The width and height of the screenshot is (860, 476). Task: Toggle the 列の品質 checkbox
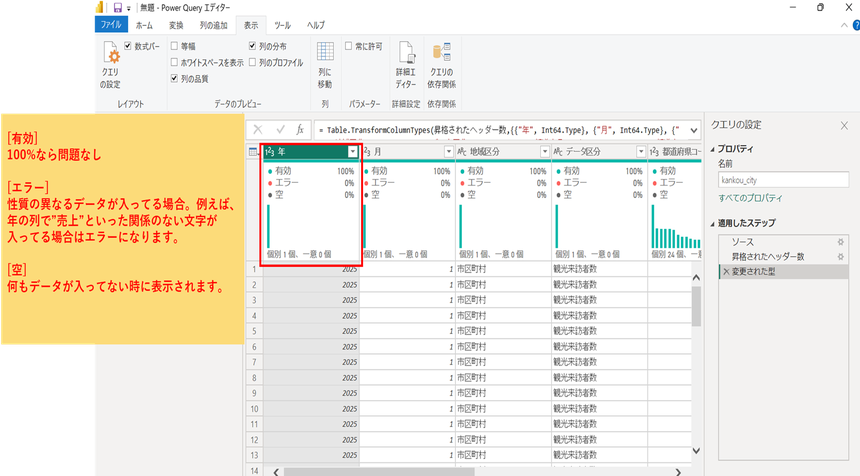click(174, 79)
